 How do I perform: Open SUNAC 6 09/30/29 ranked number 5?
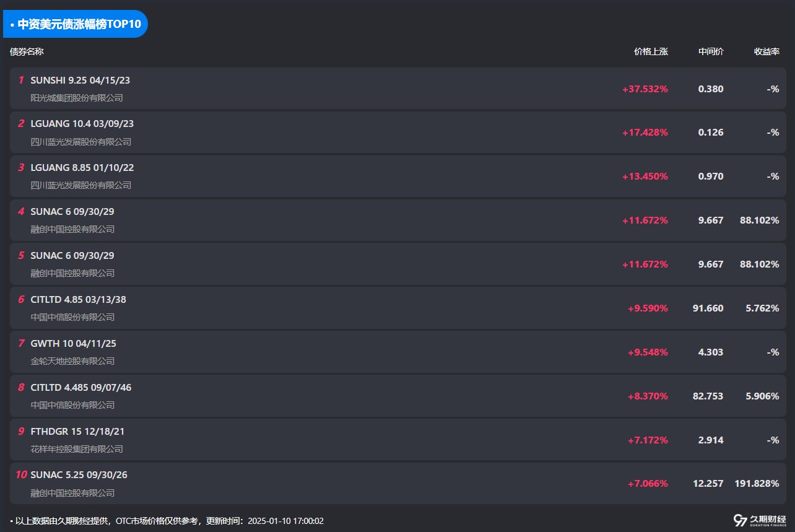[72, 255]
